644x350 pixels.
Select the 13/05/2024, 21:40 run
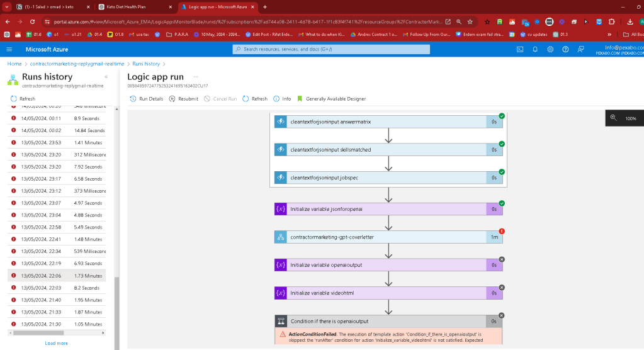point(57,300)
